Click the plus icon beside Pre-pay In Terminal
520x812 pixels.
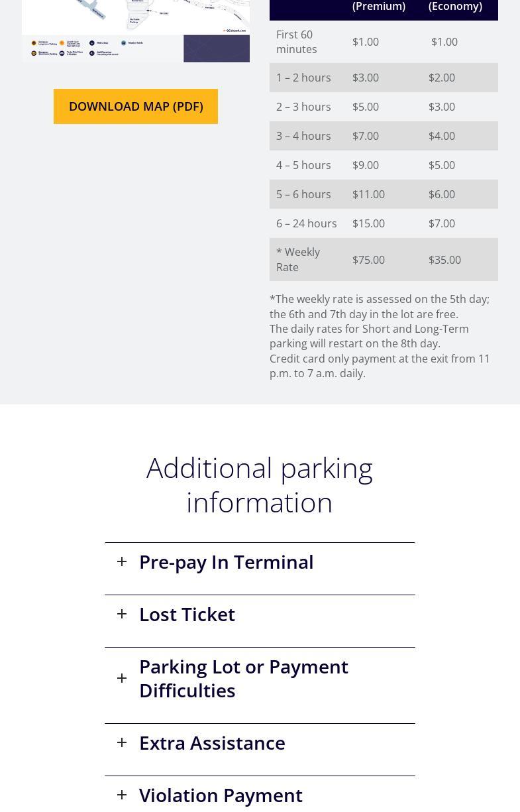[122, 562]
